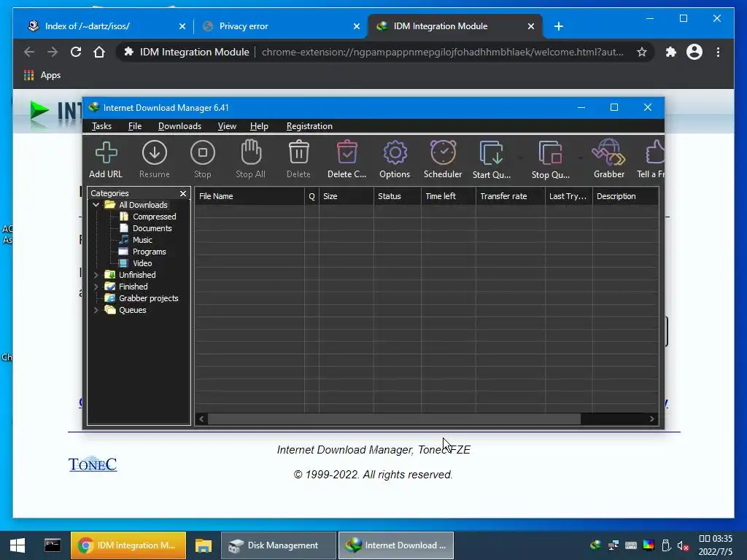747x560 pixels.
Task: Click the Chrome home button
Action: tap(99, 52)
